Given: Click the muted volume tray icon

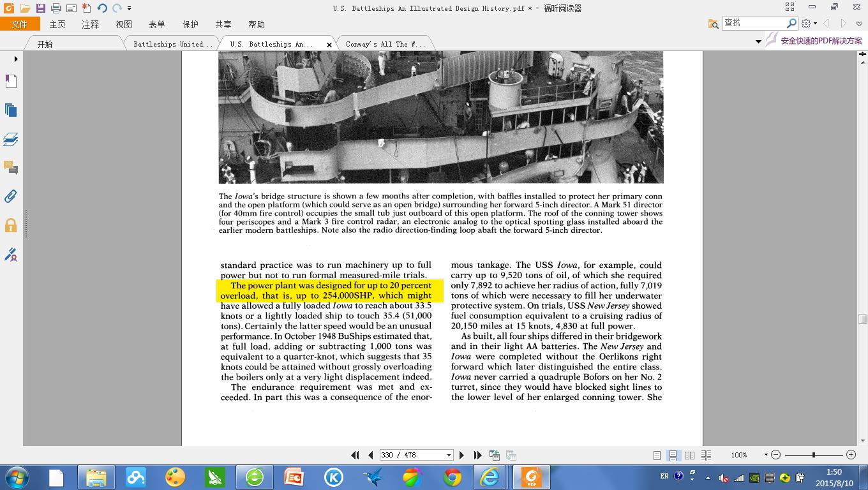Looking at the screenshot, I should point(723,477).
